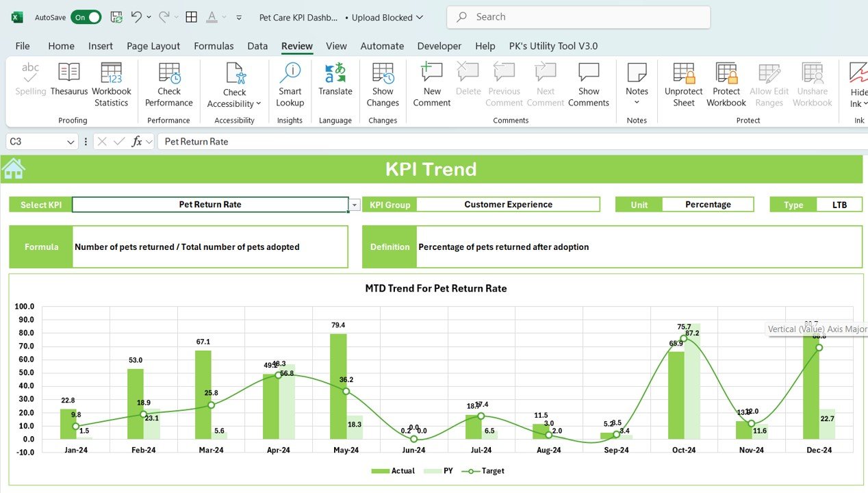This screenshot has height=493, width=868.
Task: Run Check Performance
Action: click(169, 85)
